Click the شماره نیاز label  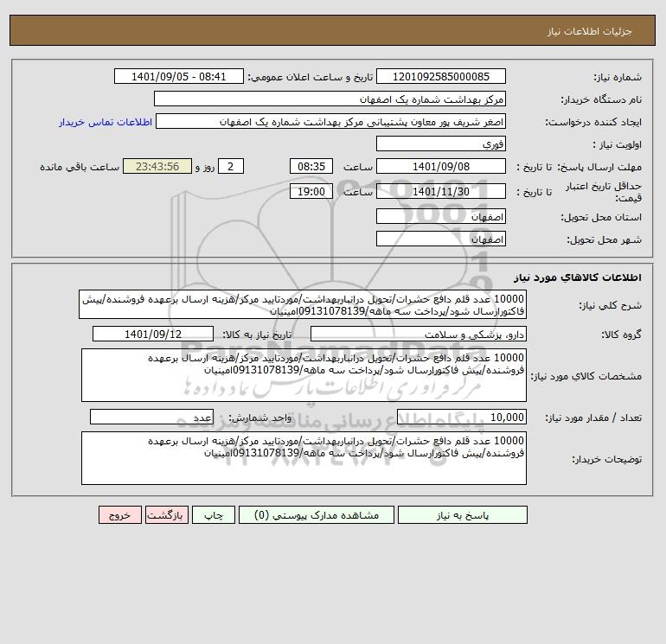(618, 77)
